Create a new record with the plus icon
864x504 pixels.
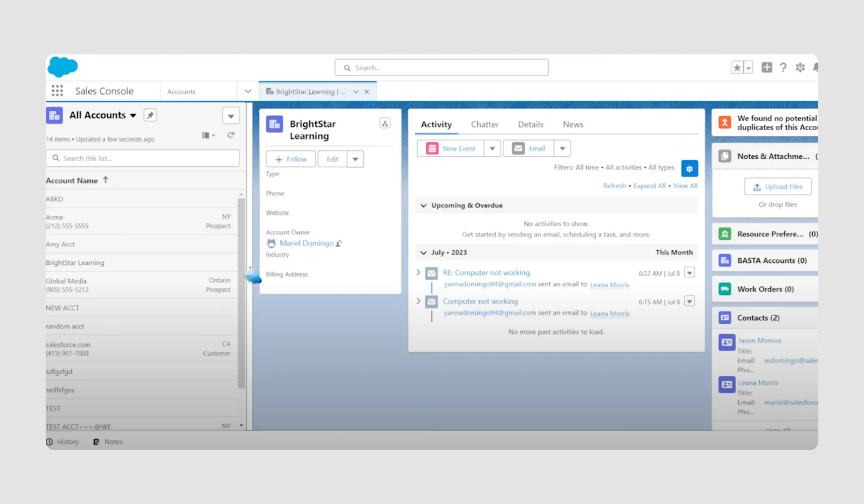click(x=767, y=67)
